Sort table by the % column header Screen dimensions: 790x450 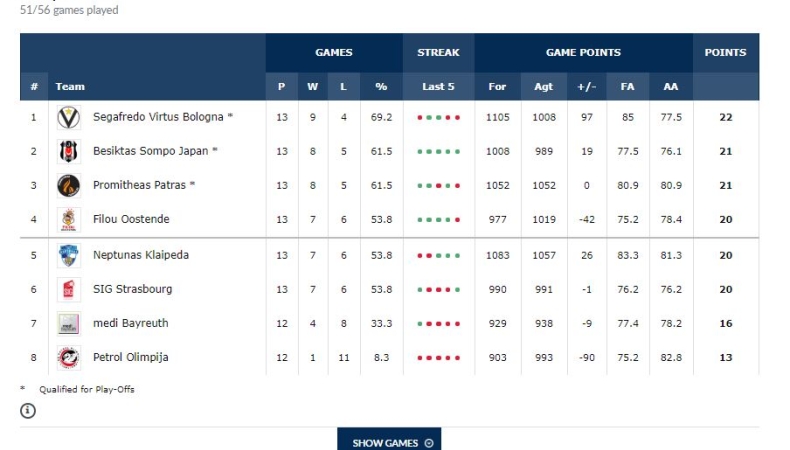tap(381, 87)
